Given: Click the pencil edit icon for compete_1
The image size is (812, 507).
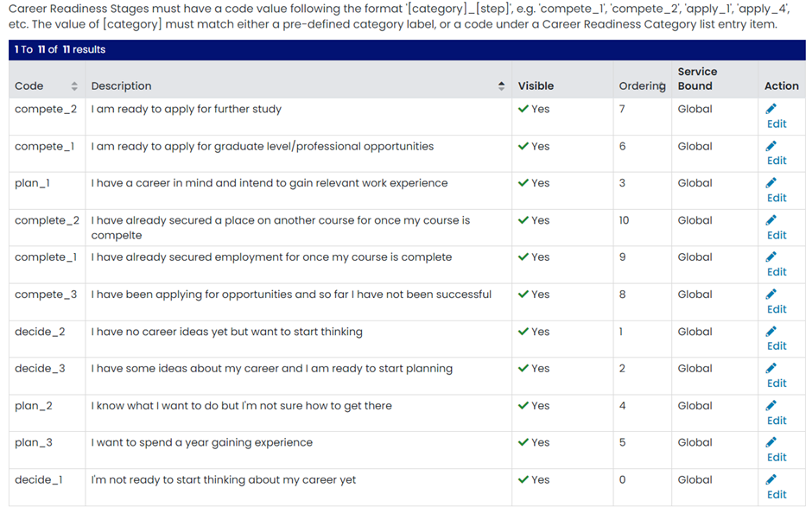Looking at the screenshot, I should click(771, 146).
